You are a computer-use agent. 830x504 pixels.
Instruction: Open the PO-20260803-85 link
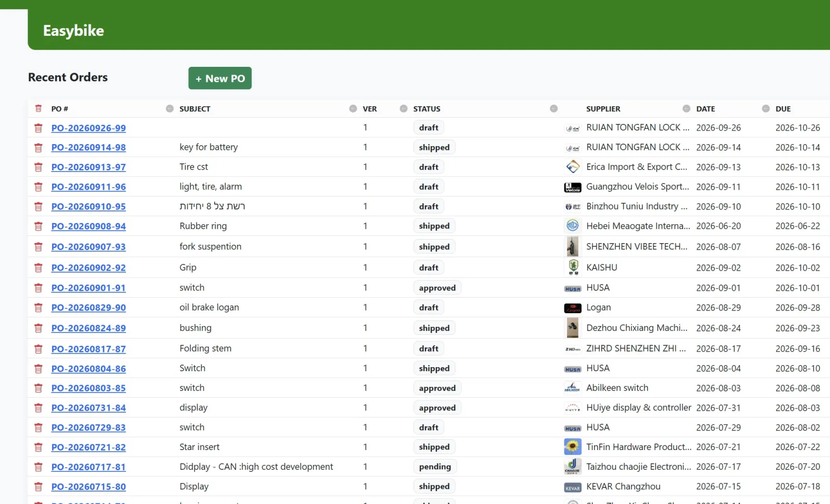tap(89, 388)
